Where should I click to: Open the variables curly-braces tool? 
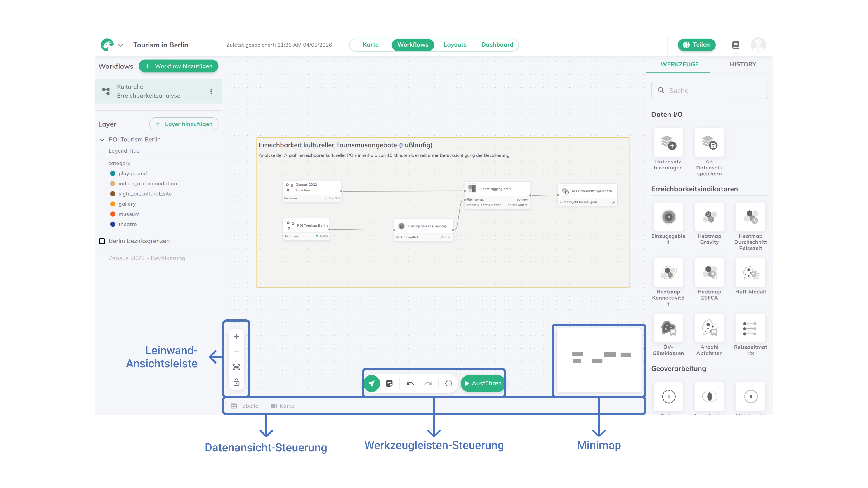pos(448,384)
